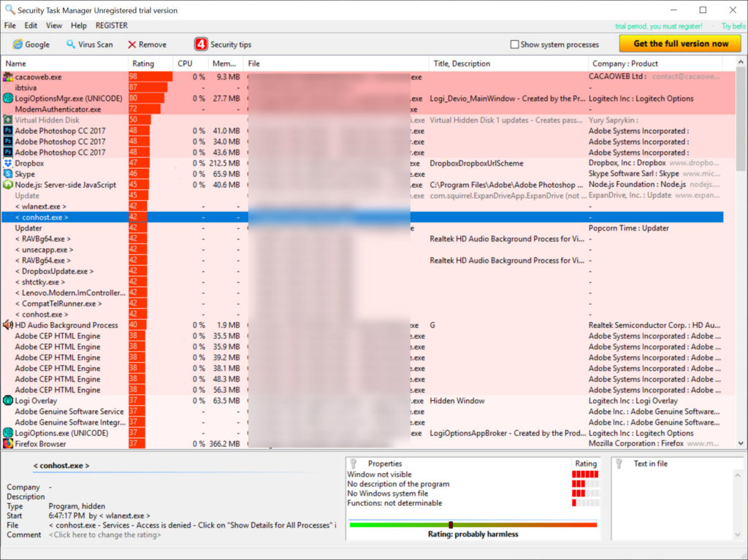Sort processes by the CPU column header

click(186, 64)
